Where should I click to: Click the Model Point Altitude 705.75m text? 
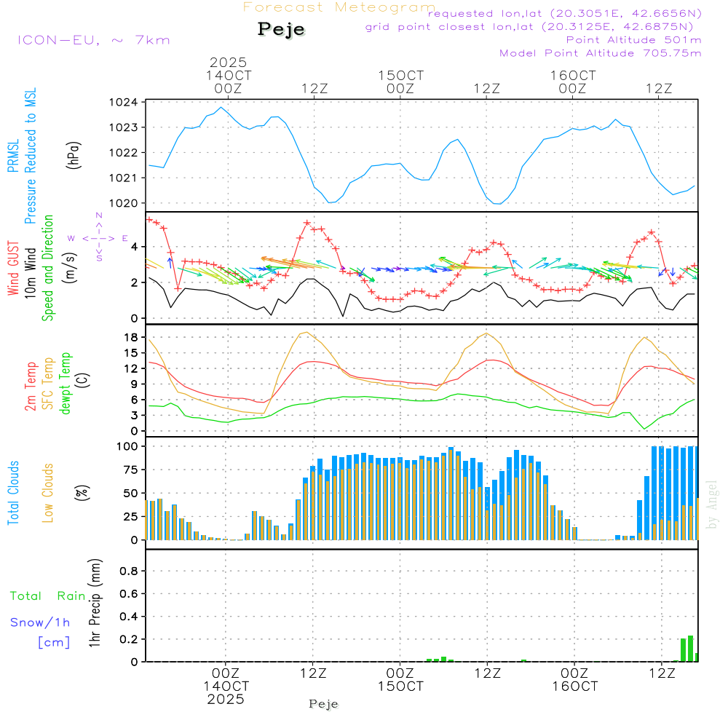(601, 53)
